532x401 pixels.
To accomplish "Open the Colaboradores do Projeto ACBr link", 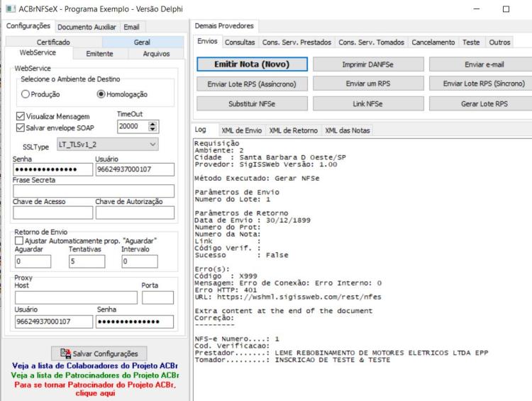I will [x=95, y=366].
